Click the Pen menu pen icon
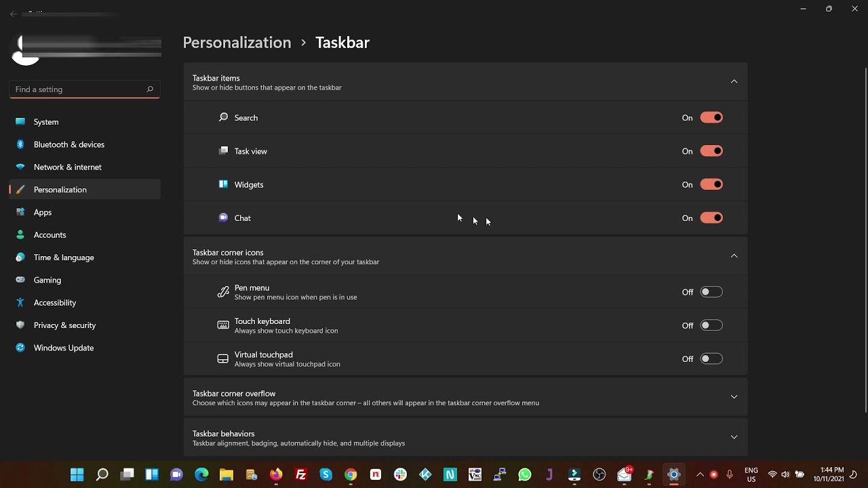Image resolution: width=868 pixels, height=488 pixels. [223, 292]
